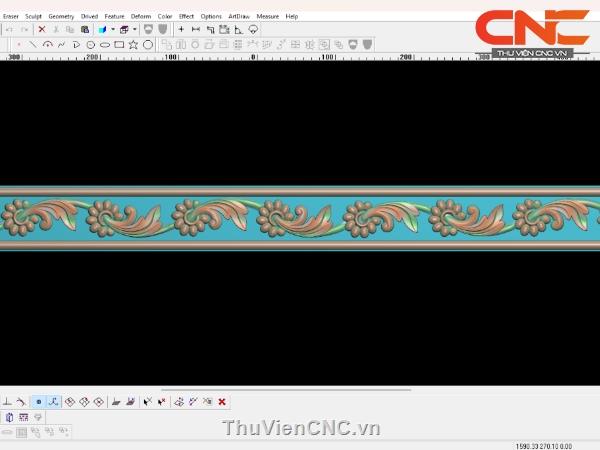Select the star shape drawing tool
The width and height of the screenshot is (600, 450).
click(x=133, y=45)
